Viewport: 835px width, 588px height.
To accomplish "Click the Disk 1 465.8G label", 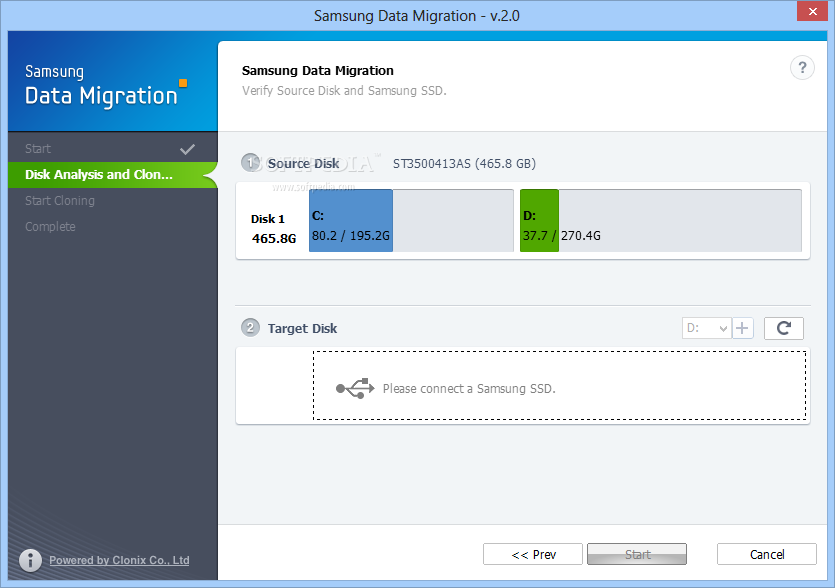I will 273,228.
